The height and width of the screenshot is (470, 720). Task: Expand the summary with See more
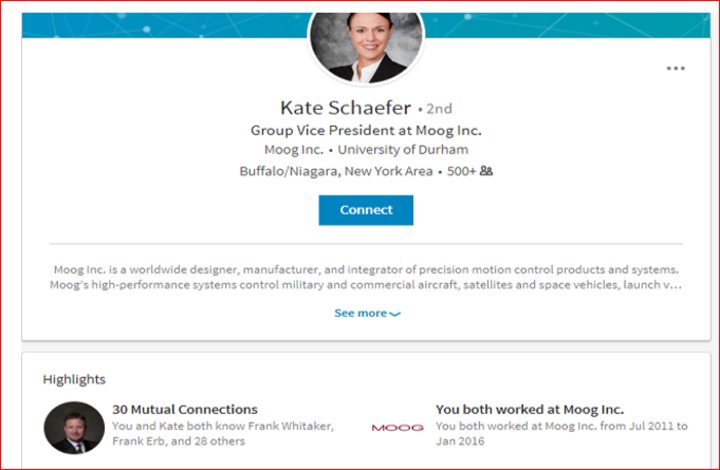(367, 313)
